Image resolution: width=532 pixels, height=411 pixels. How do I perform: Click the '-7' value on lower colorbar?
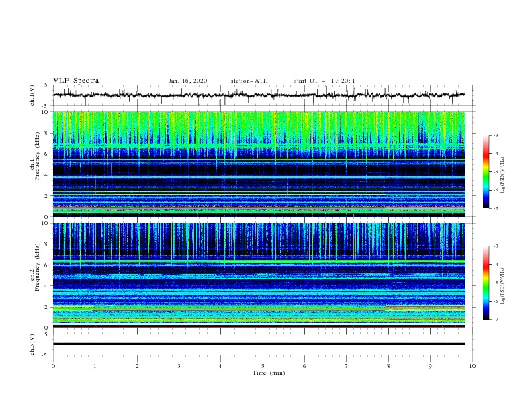tap(495, 320)
